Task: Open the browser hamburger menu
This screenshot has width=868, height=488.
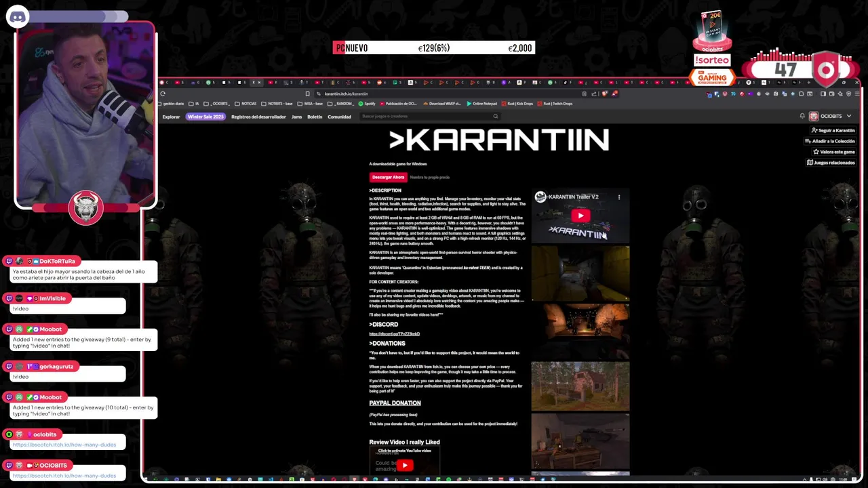Action: tap(856, 94)
